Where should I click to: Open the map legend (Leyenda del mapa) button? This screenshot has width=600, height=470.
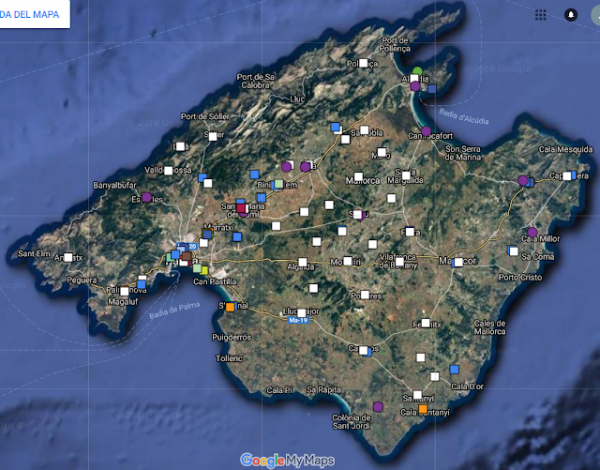click(x=34, y=14)
